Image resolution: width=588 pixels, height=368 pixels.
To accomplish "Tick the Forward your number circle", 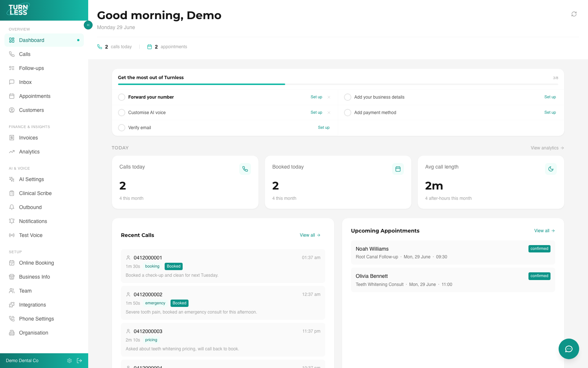I will [x=122, y=97].
